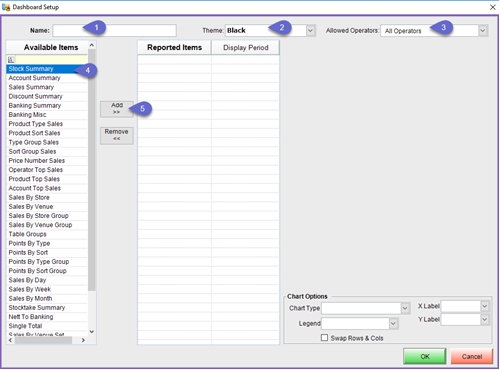Enable Swap Rows & Cols checkbox
Viewport: 500px width, 370px height.
324,338
